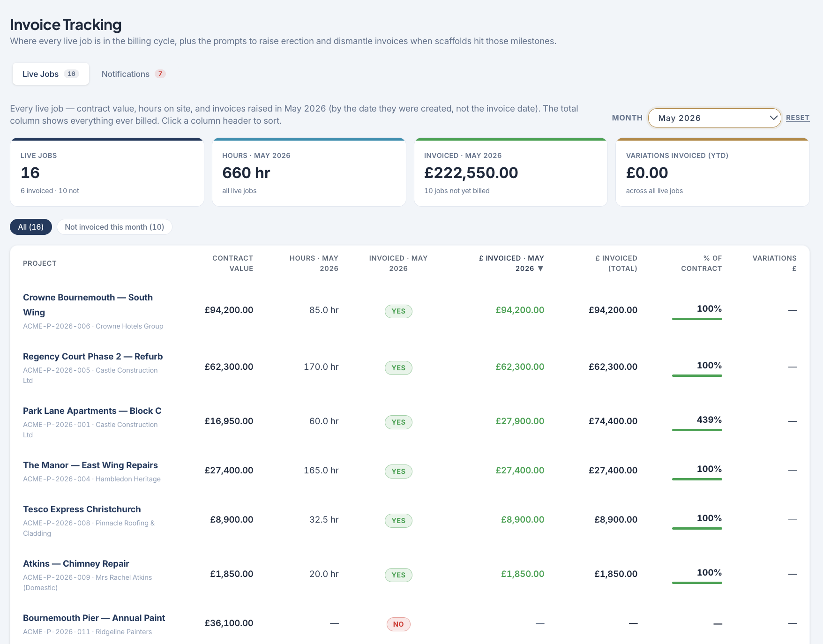
Task: Sort by Variations £ column header
Action: 774,263
